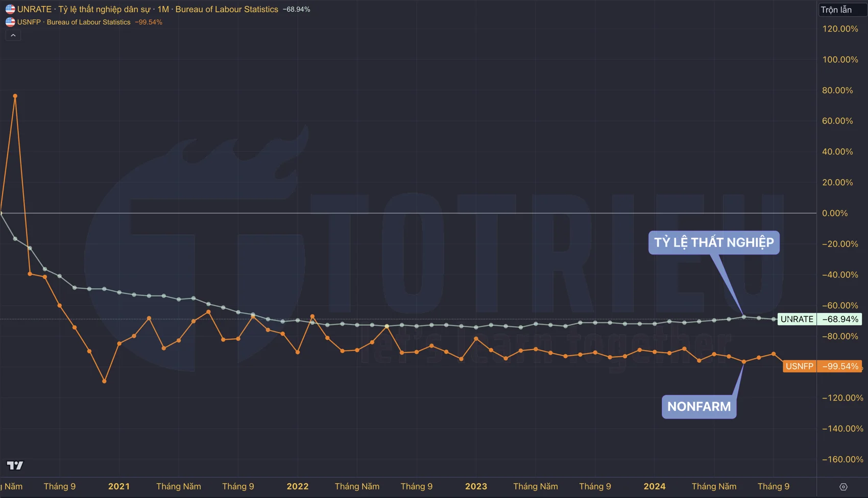Viewport: 868px width, 498px height.
Task: Collapse the indicator legend with the chevron
Action: pos(13,35)
